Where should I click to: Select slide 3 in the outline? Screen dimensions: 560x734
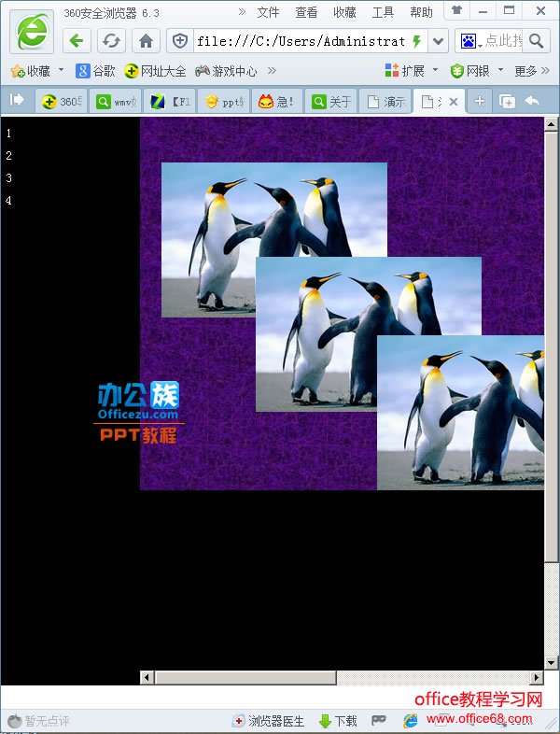(x=8, y=178)
